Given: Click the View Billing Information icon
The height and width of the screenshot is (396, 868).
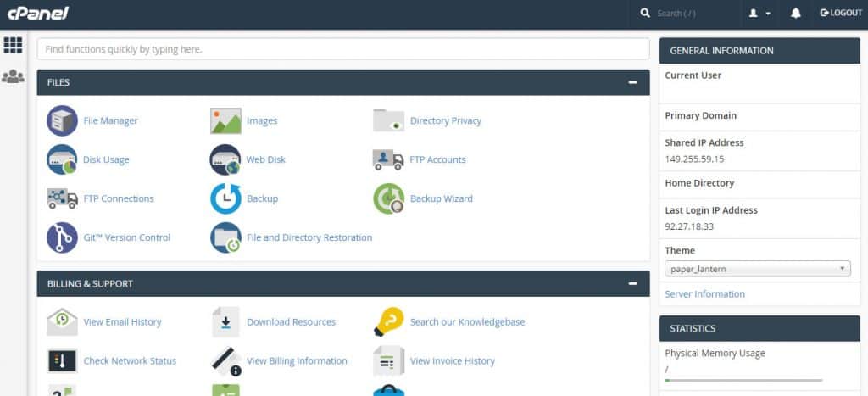Looking at the screenshot, I should pos(225,361).
